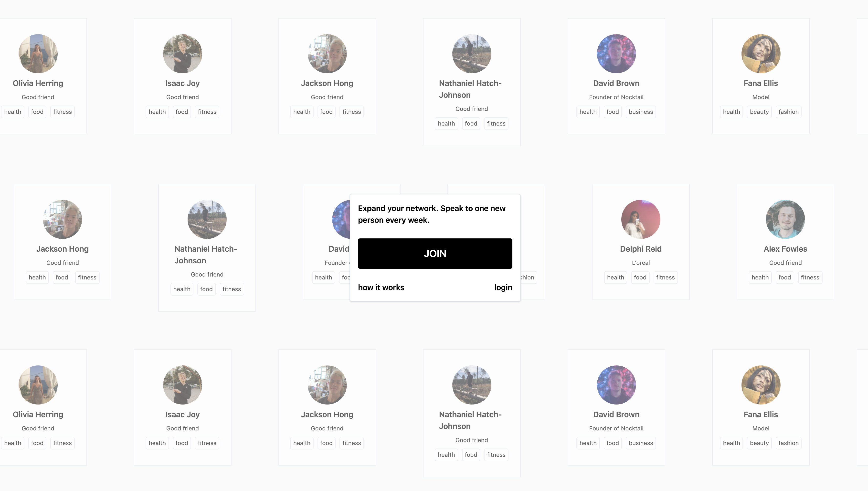Click the 'Founder of Nocktail' subtitle text
868x491 pixels.
616,97
